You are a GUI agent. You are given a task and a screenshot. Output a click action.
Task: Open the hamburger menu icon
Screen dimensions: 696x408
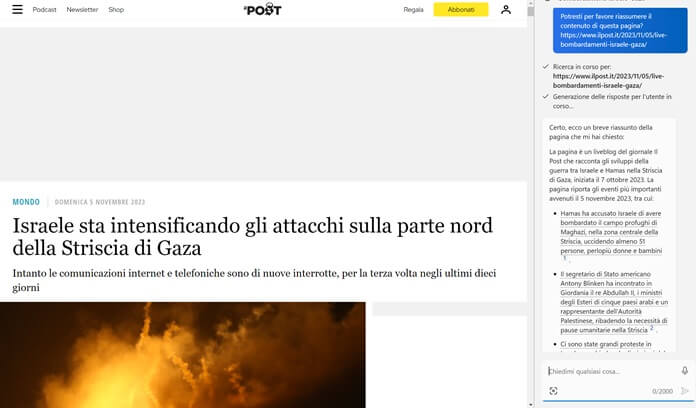(17, 9)
